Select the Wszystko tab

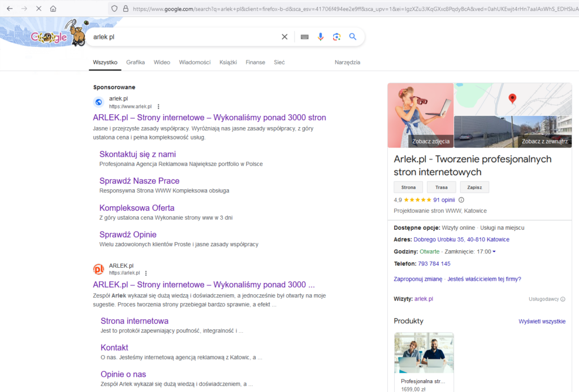point(105,62)
